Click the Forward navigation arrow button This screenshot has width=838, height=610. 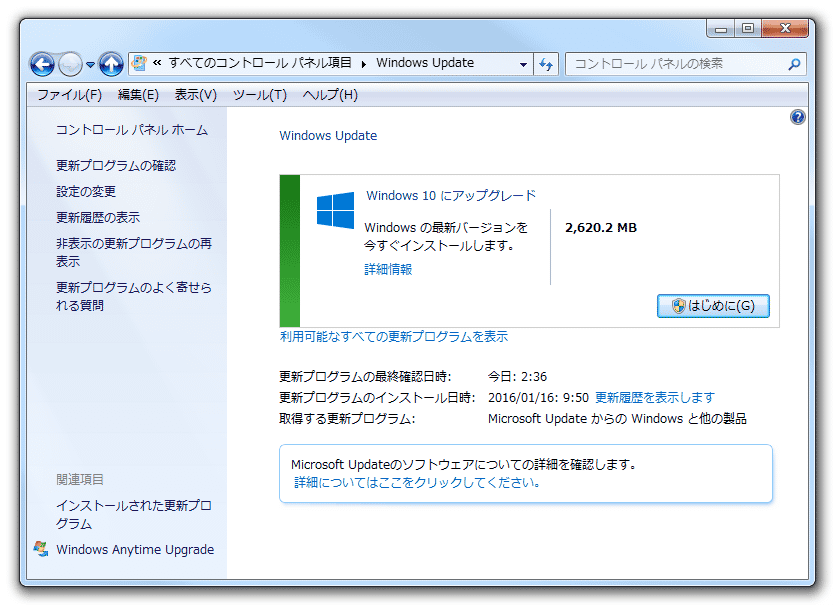71,65
